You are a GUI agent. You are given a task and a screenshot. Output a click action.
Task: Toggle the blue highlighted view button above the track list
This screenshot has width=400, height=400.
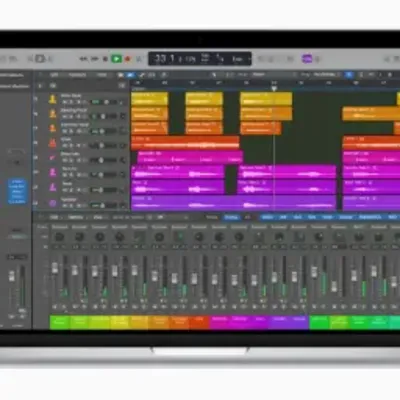tap(130, 75)
